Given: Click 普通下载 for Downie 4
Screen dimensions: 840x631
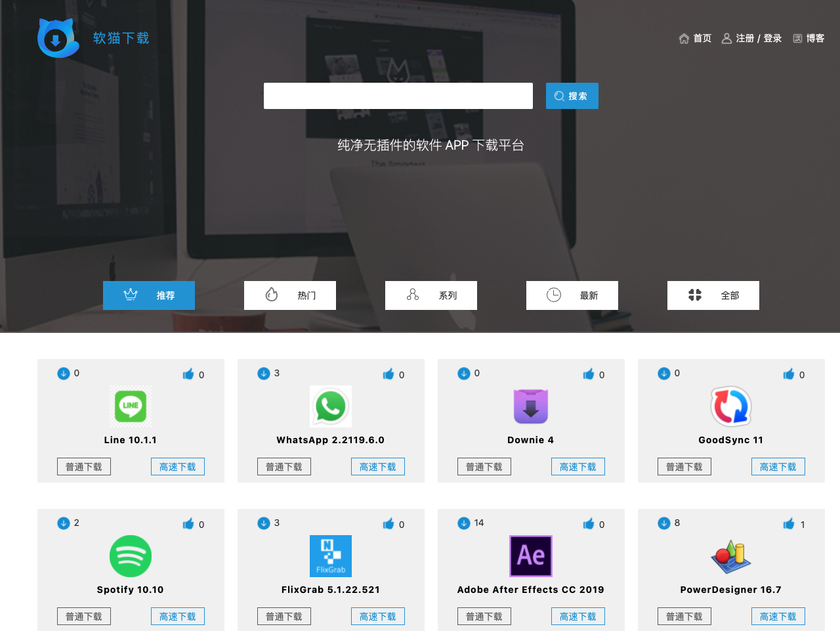Looking at the screenshot, I should pos(484,467).
